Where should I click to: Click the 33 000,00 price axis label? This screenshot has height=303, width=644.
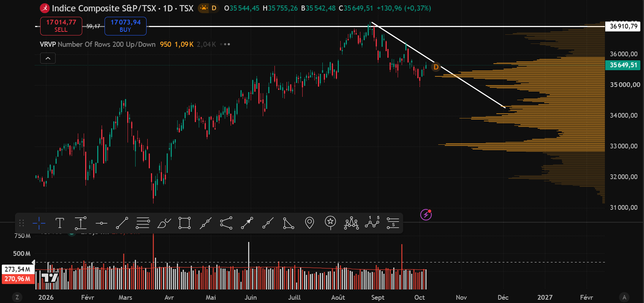624,146
